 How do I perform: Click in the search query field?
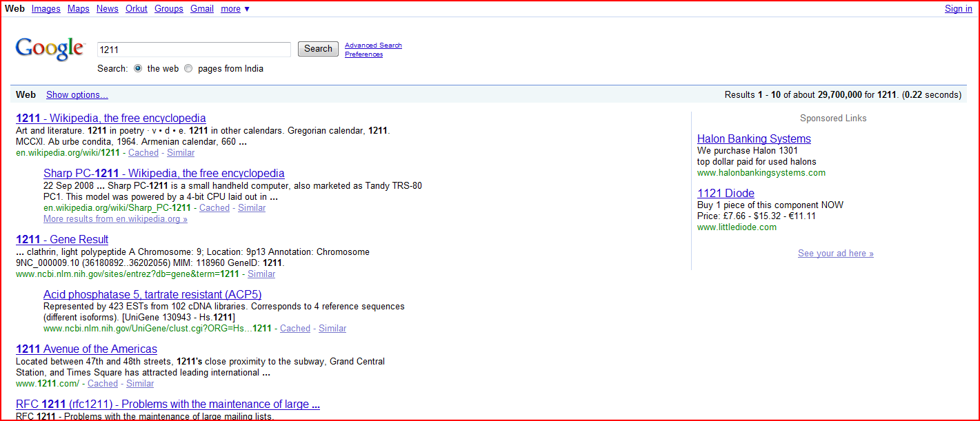[194, 50]
